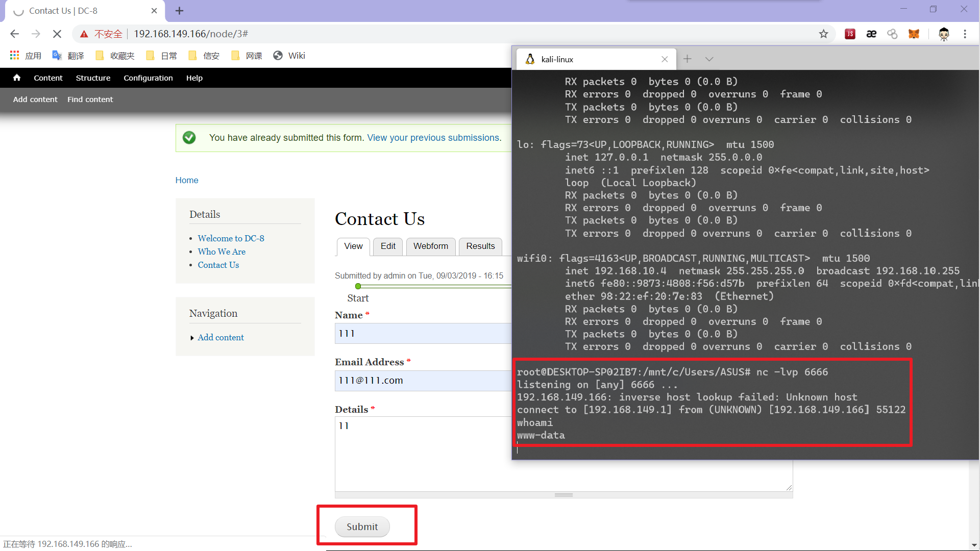
Task: Open the user profile avatar
Action: (x=944, y=34)
